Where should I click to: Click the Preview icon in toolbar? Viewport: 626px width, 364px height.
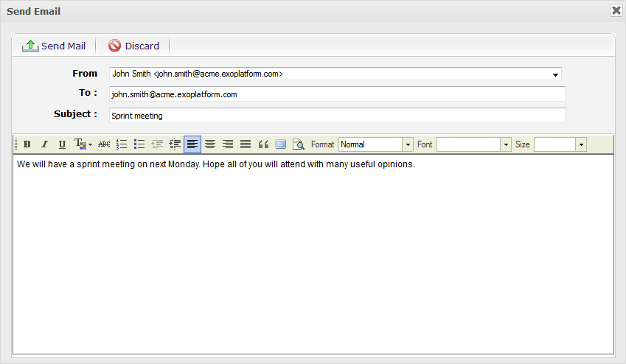point(299,144)
